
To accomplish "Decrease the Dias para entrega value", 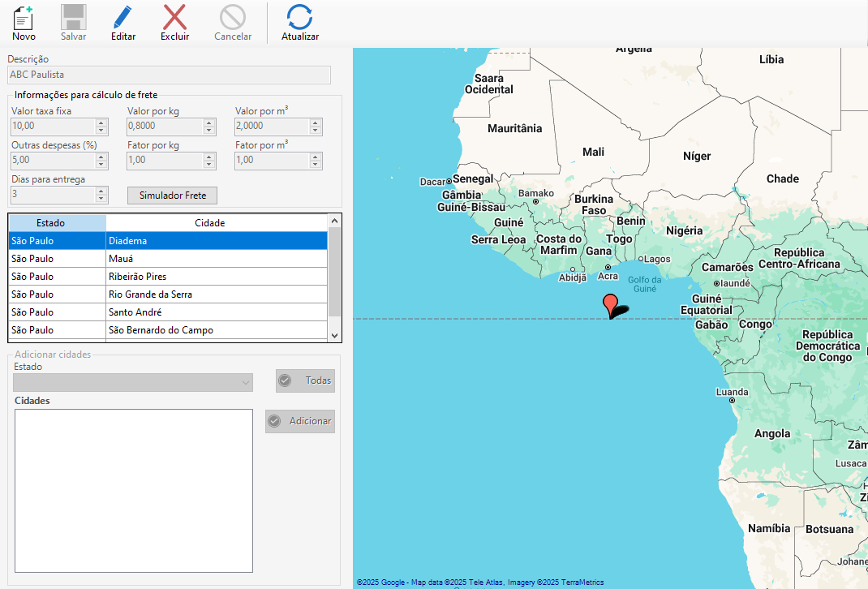I will [101, 199].
